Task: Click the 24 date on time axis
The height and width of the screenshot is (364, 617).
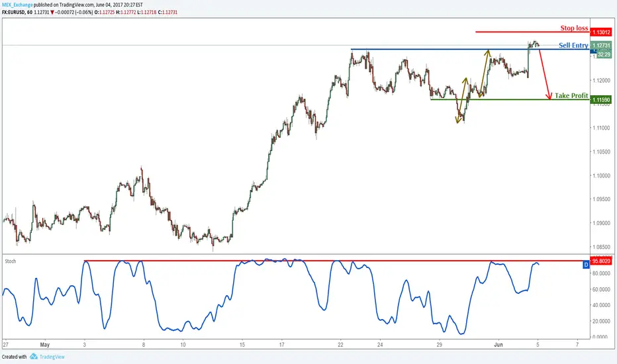Action: 380,345
